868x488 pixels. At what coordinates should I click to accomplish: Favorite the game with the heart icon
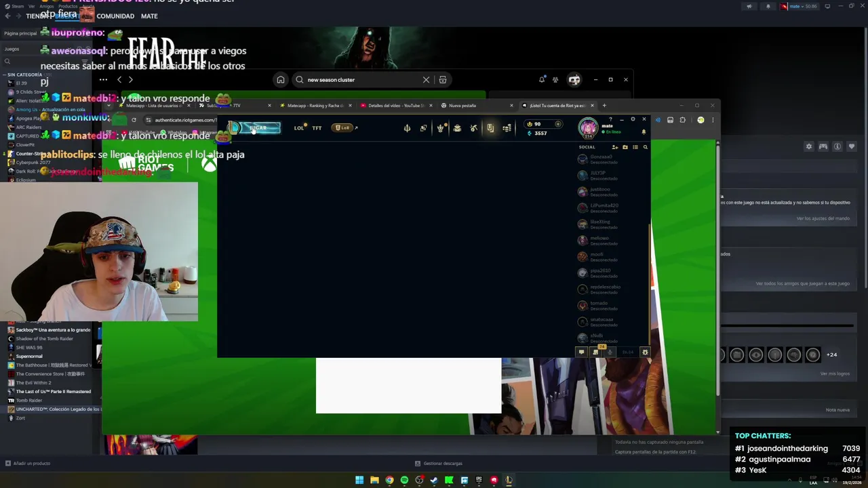point(851,146)
